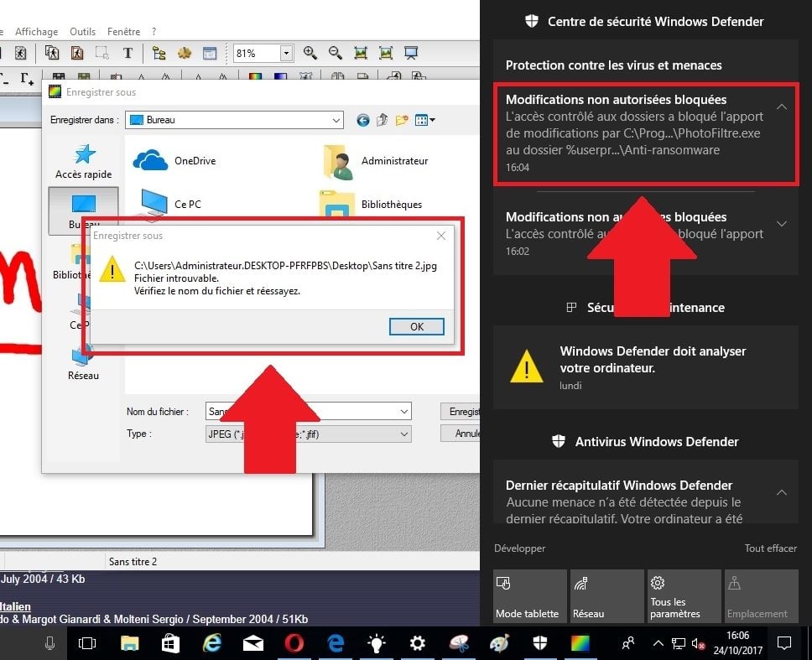812x660 pixels.
Task: Toggle the Réseau quick action tile
Action: tap(607, 595)
